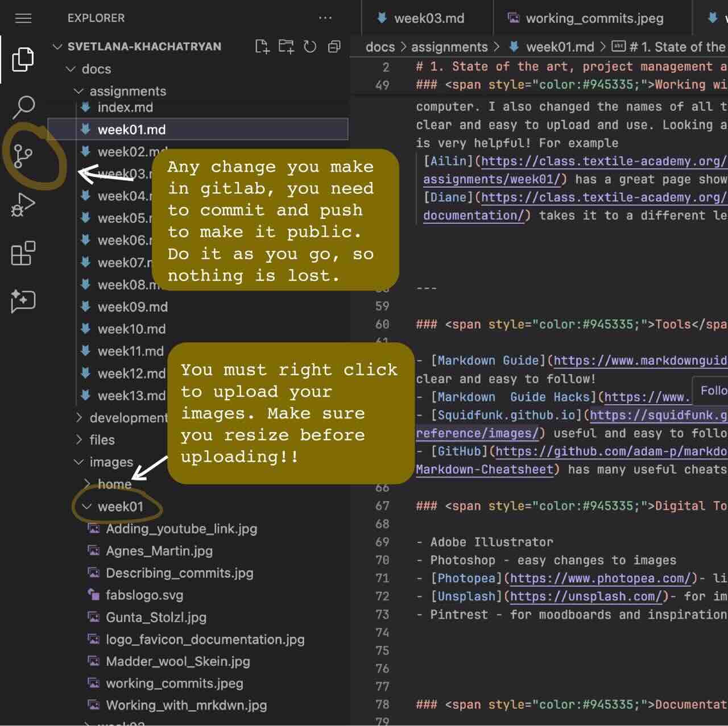
Task: Refresh the Explorer file tree
Action: coord(310,47)
